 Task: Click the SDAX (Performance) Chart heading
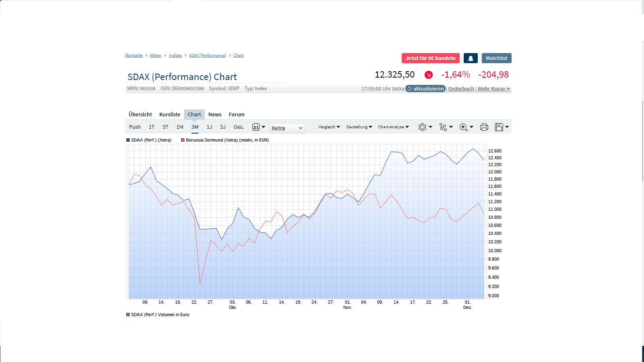tap(182, 77)
